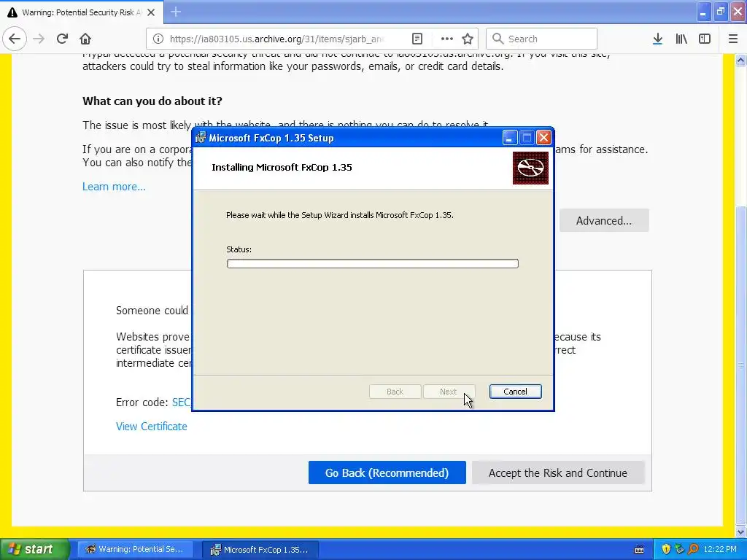Go back using the browser back arrow
The image size is (747, 560).
[x=15, y=39]
